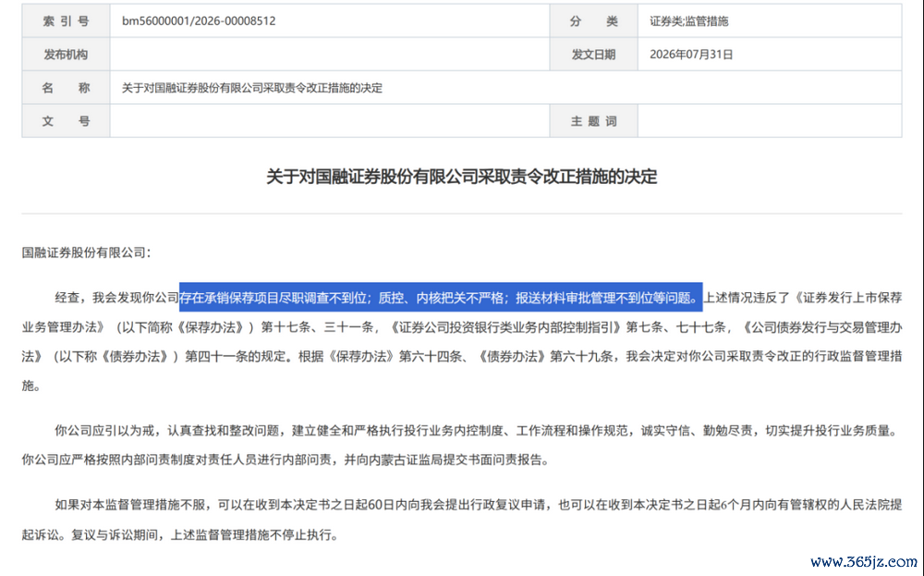Click the document name in the 名称 row
Screen dimensions: 924x576
tap(252, 88)
